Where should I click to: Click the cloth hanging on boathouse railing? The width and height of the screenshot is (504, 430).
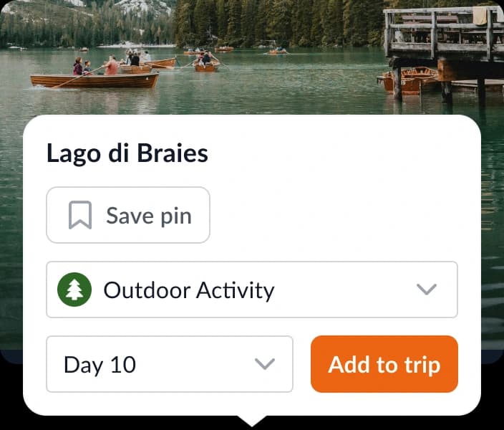pos(480,16)
